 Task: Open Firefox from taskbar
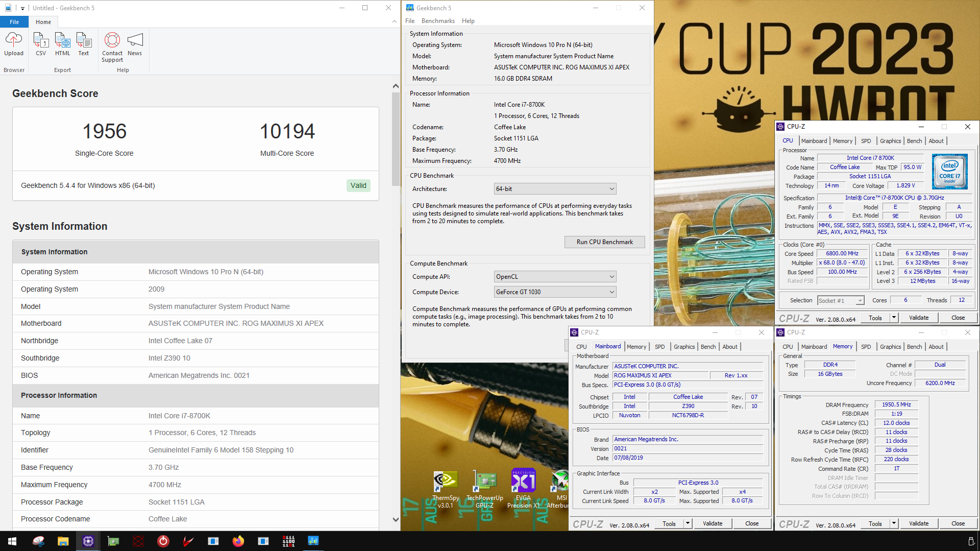238,541
